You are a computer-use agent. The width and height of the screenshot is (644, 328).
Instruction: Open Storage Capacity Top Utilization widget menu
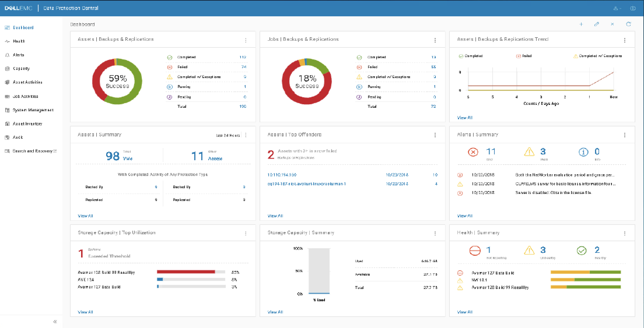coord(246,233)
